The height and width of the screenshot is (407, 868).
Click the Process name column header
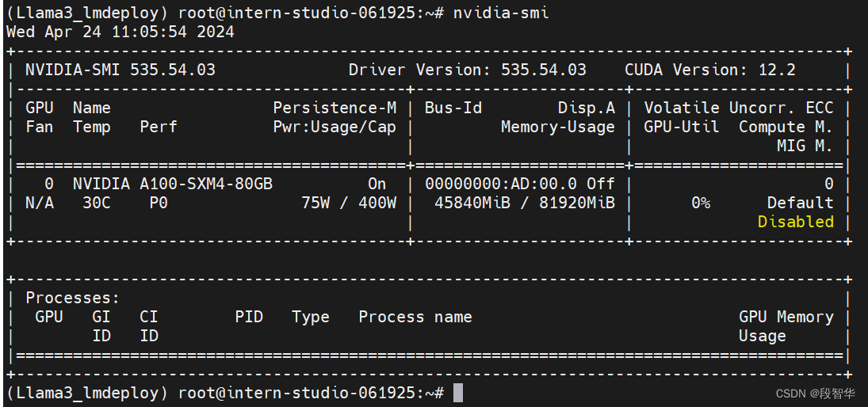click(415, 317)
